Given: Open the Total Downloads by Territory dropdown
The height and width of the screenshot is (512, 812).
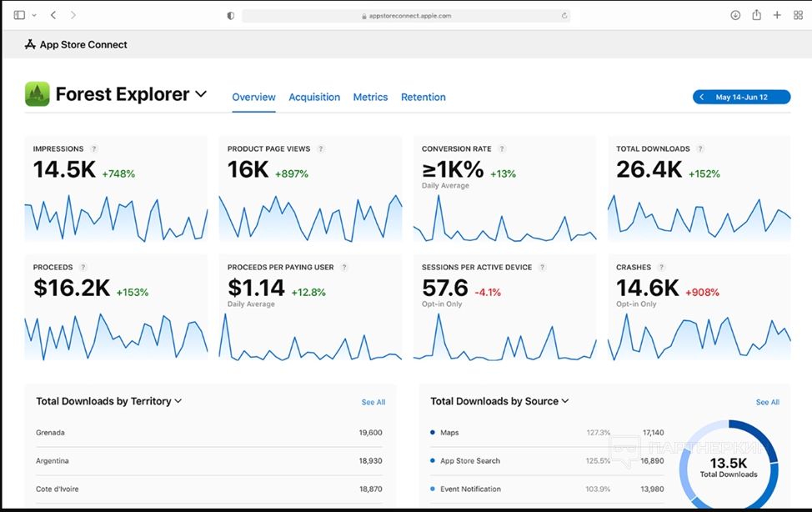Looking at the screenshot, I should pos(178,401).
